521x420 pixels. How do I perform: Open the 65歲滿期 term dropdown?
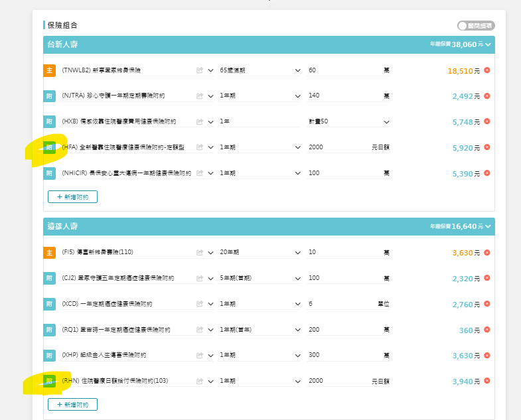coord(260,70)
